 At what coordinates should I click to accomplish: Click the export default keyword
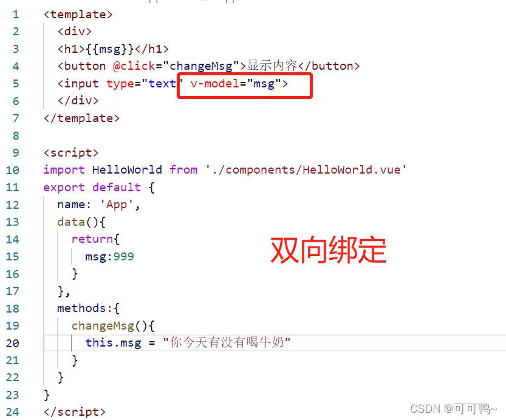coord(92,188)
